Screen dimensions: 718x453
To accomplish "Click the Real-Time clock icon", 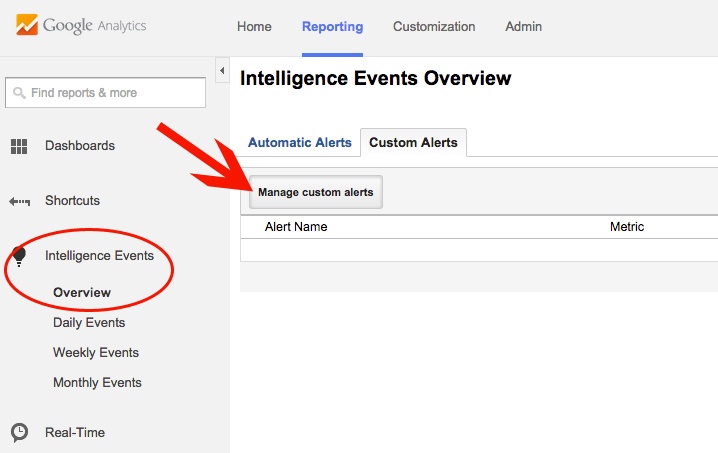I will click(19, 433).
